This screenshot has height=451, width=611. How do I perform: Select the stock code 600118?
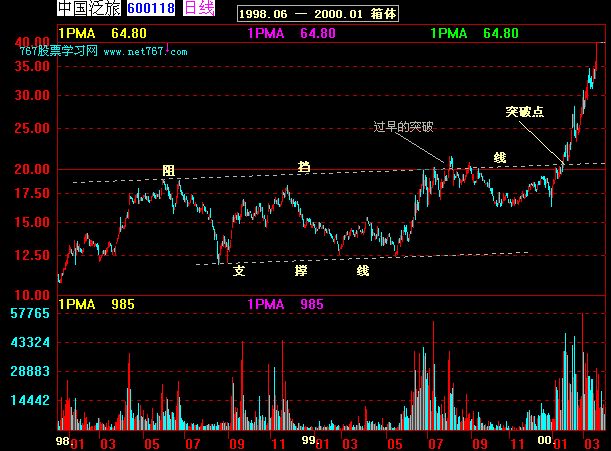(x=150, y=9)
